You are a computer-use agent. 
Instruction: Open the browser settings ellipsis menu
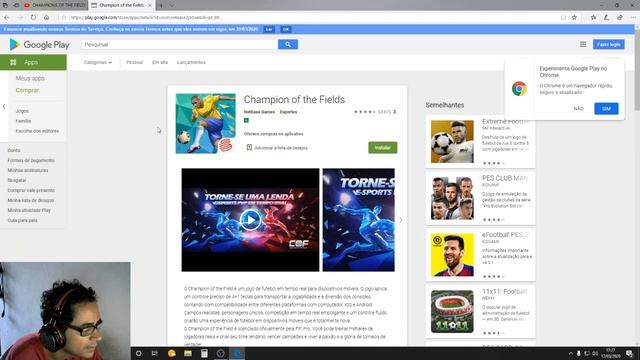(633, 18)
